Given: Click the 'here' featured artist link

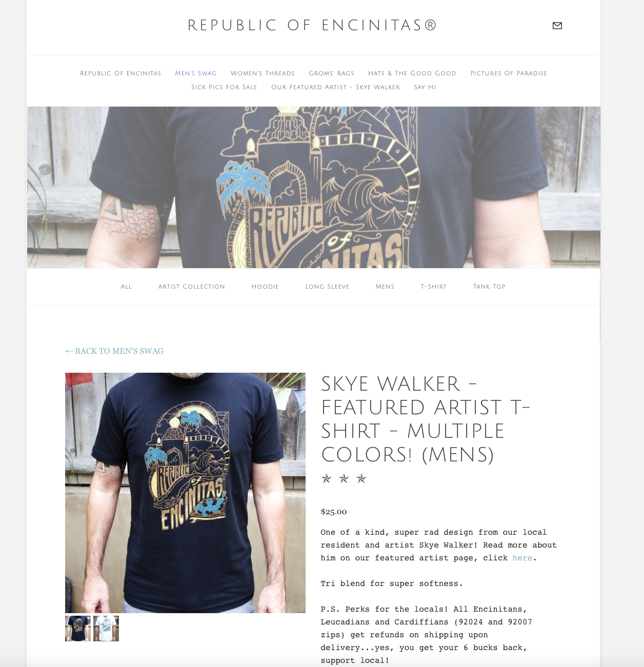Looking at the screenshot, I should (x=522, y=558).
